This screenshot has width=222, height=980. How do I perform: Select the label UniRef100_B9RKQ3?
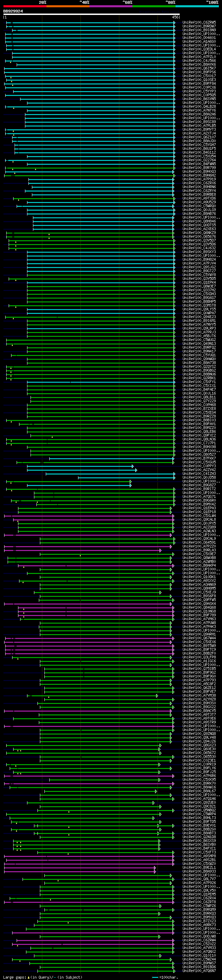[x=199, y=913]
